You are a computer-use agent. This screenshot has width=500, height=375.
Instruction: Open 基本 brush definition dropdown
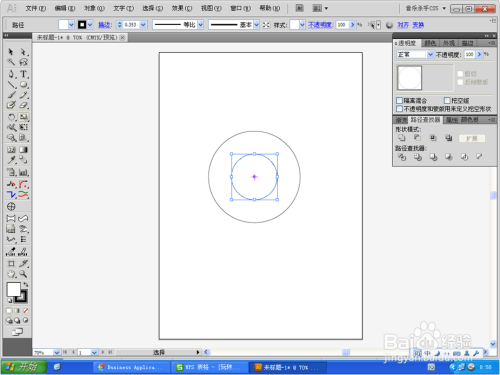[x=256, y=25]
